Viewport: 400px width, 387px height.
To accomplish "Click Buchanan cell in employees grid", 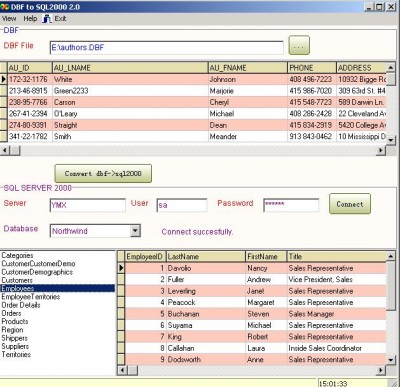I will (x=205, y=314).
